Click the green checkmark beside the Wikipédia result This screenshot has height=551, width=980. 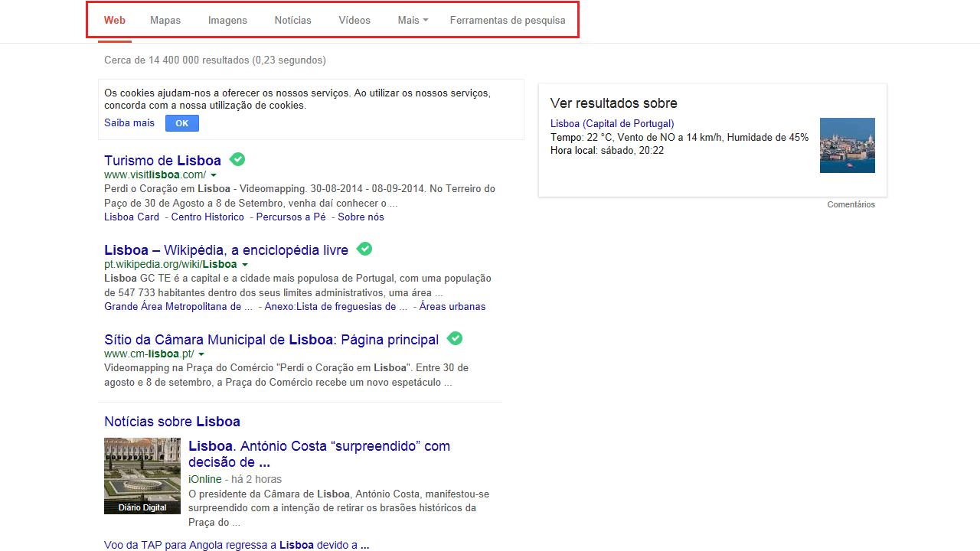pyautogui.click(x=364, y=249)
